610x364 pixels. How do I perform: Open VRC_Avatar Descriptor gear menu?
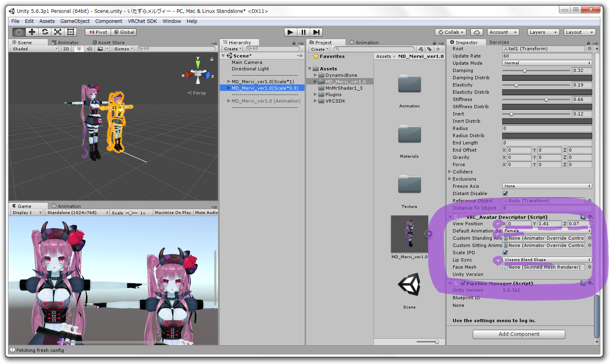[590, 217]
